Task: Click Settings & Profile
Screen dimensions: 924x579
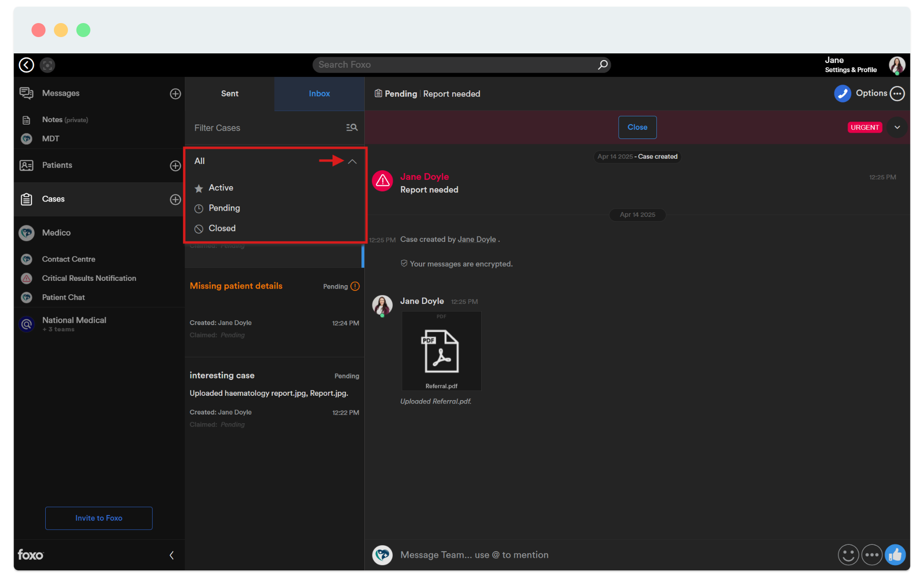Action: (850, 70)
